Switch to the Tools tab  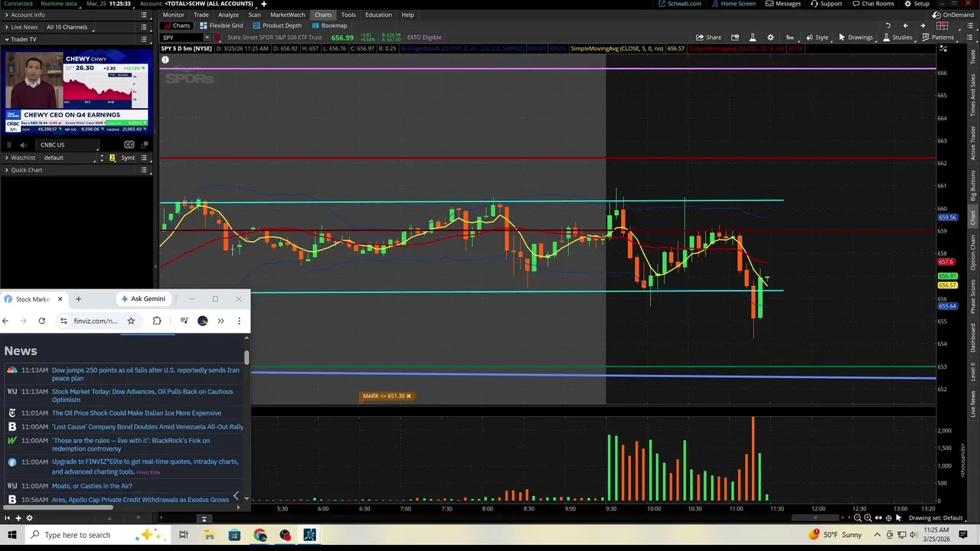[x=348, y=15]
